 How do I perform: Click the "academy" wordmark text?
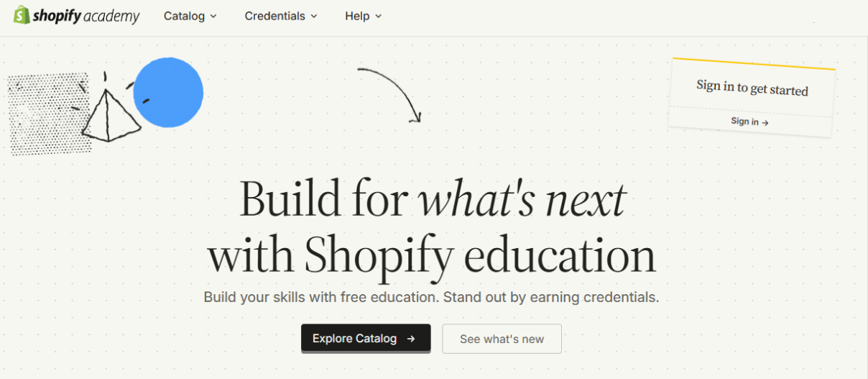(x=111, y=17)
